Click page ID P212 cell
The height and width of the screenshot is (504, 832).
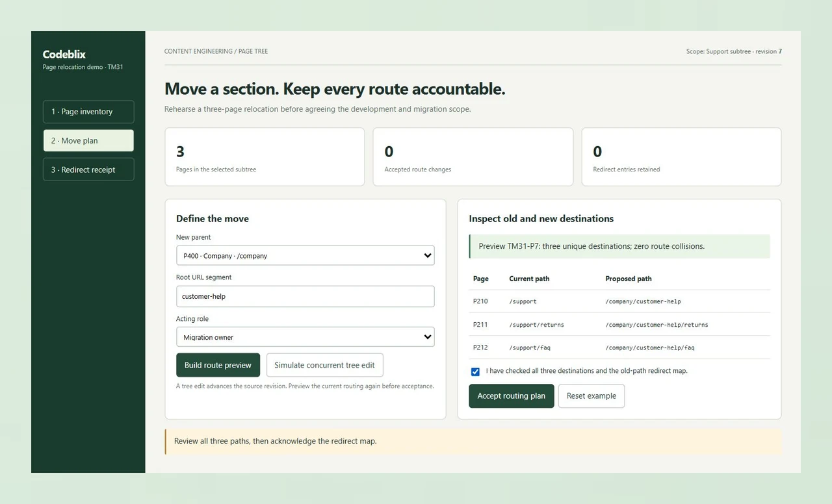click(x=480, y=347)
